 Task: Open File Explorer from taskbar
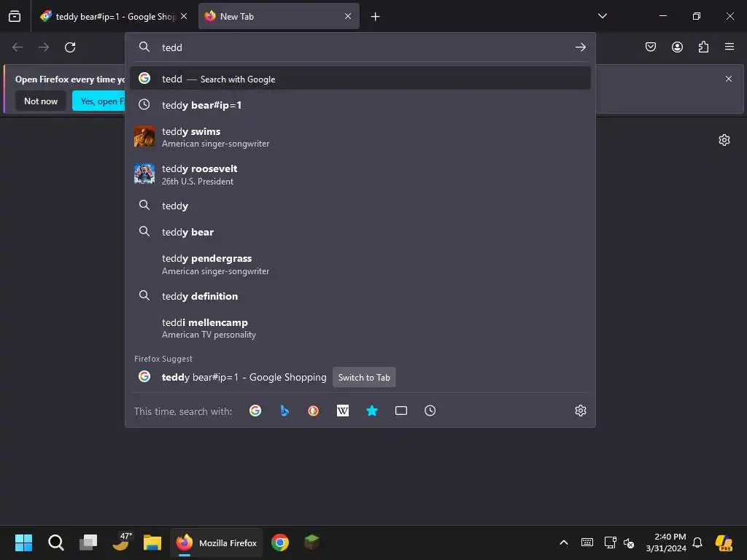[152, 542]
